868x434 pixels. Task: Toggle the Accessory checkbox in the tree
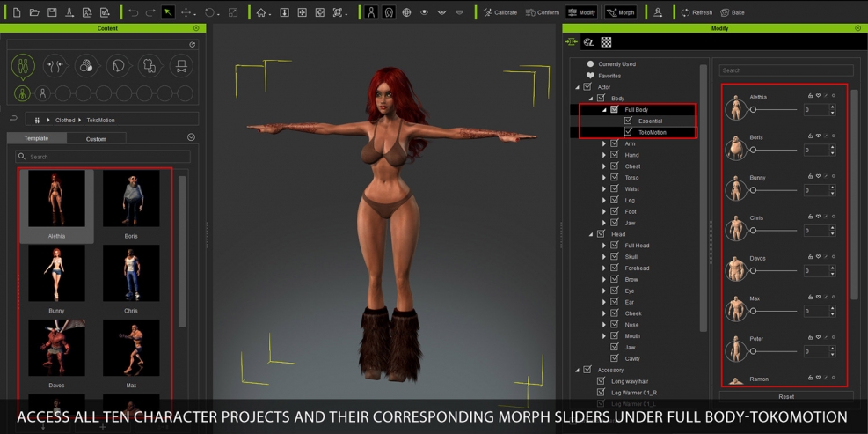point(587,370)
